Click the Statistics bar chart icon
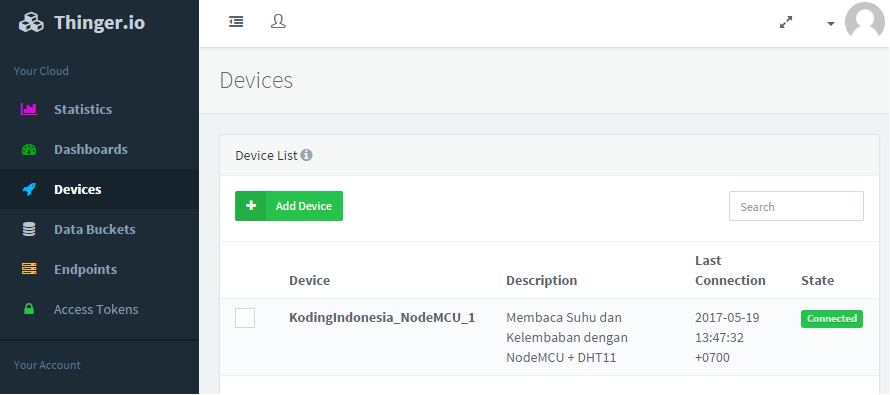 [x=29, y=109]
